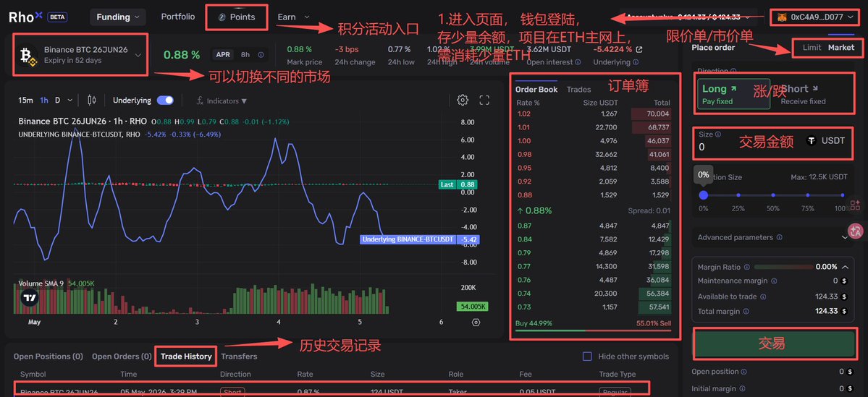Viewport: 868px width, 397px height.
Task: Click Max: 12.5K USDT text
Action: tap(819, 177)
